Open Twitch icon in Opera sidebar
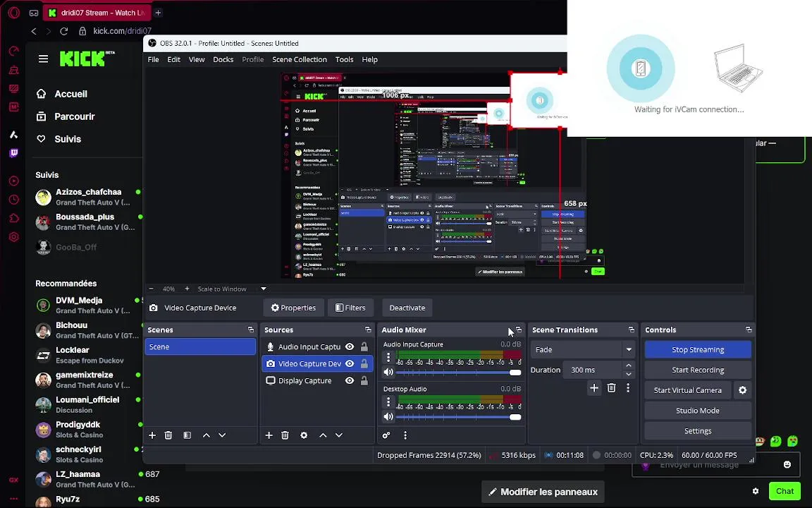812x508 pixels. point(14,153)
